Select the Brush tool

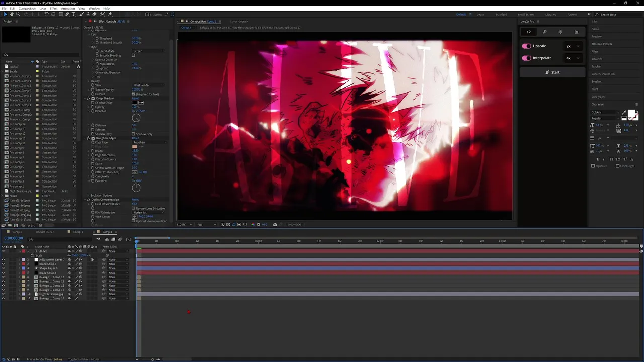[x=82, y=14]
